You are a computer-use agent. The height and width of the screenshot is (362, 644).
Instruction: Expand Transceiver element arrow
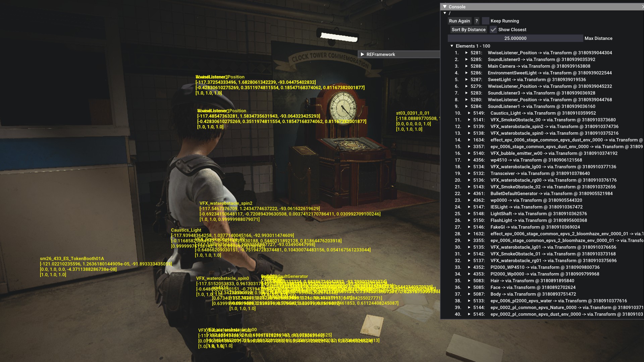[x=469, y=174]
